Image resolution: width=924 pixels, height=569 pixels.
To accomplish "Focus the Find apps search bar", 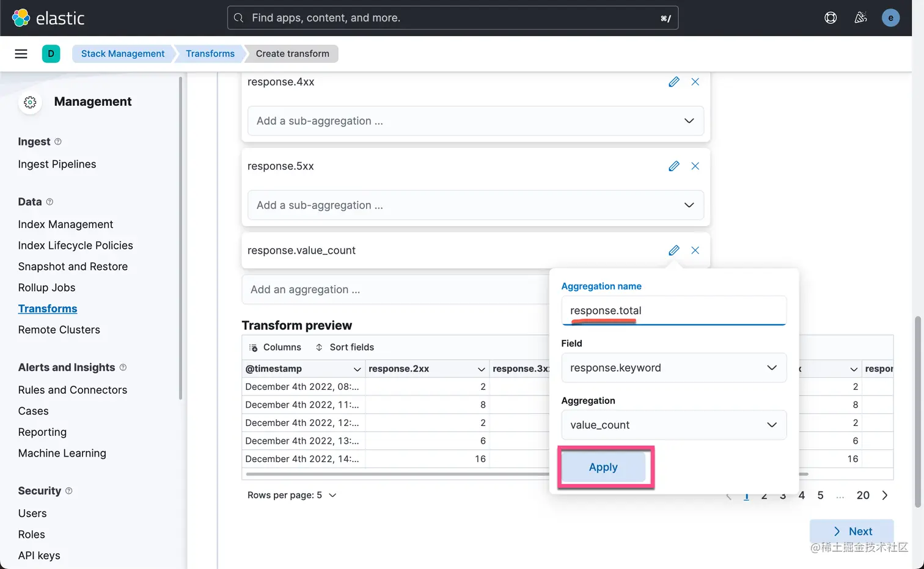I will point(453,18).
